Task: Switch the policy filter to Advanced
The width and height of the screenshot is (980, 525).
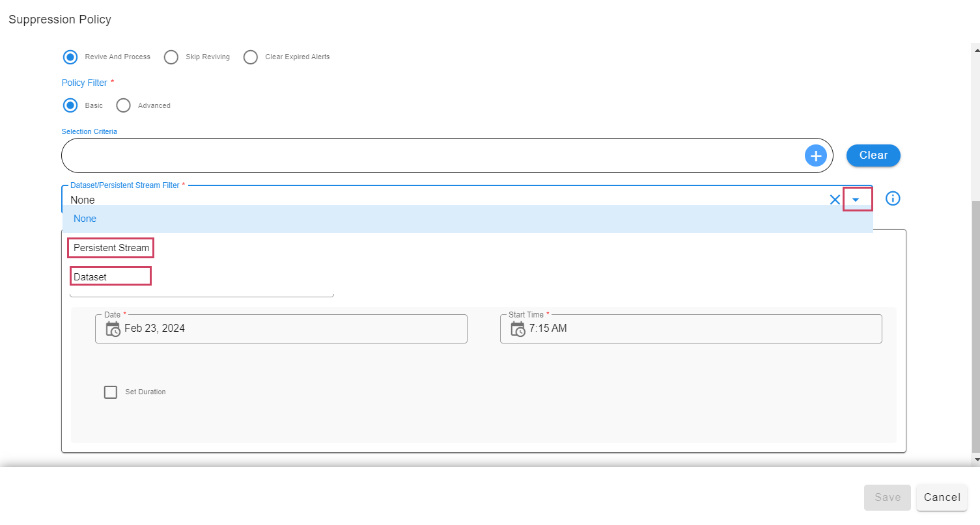Action: point(123,105)
